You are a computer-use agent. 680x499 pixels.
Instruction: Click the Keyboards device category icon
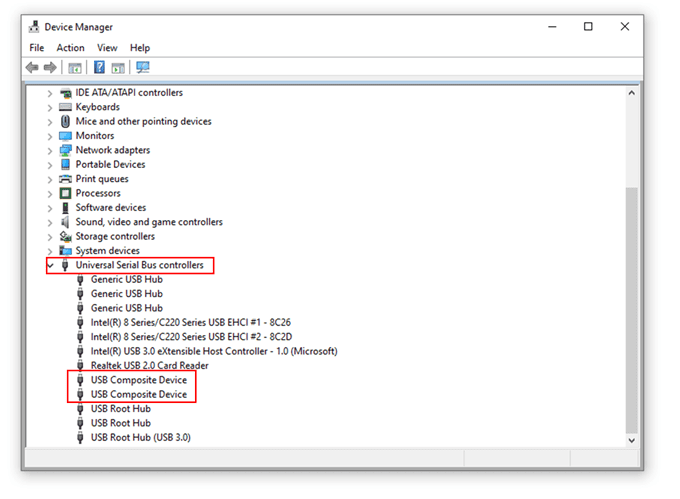(x=66, y=107)
